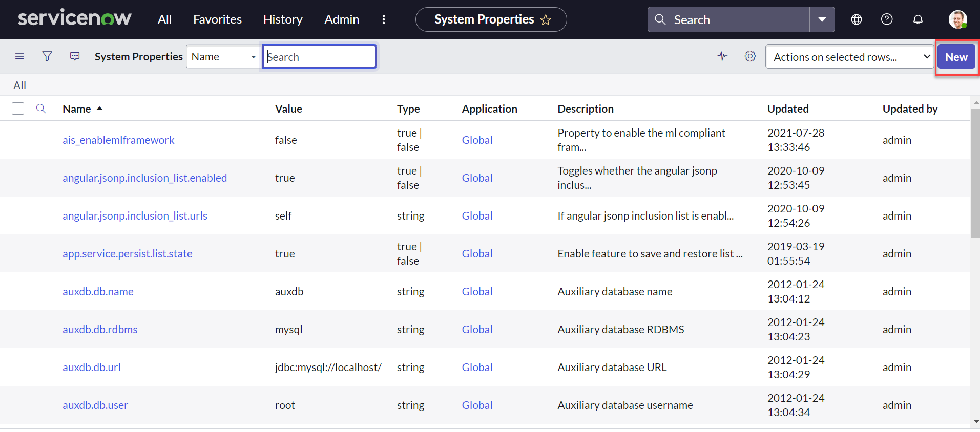Expand the global search options arrow
This screenshot has width=980, height=432.
tap(822, 19)
